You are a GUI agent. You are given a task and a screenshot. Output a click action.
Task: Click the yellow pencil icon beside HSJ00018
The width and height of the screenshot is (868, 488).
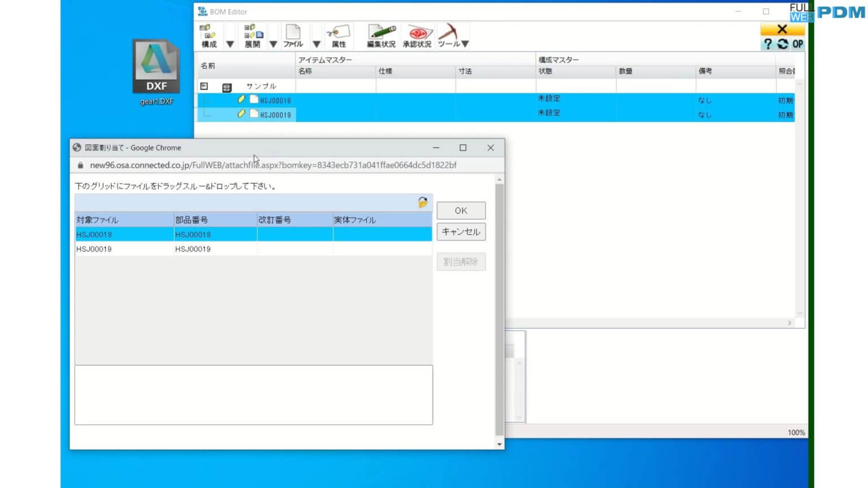(241, 99)
